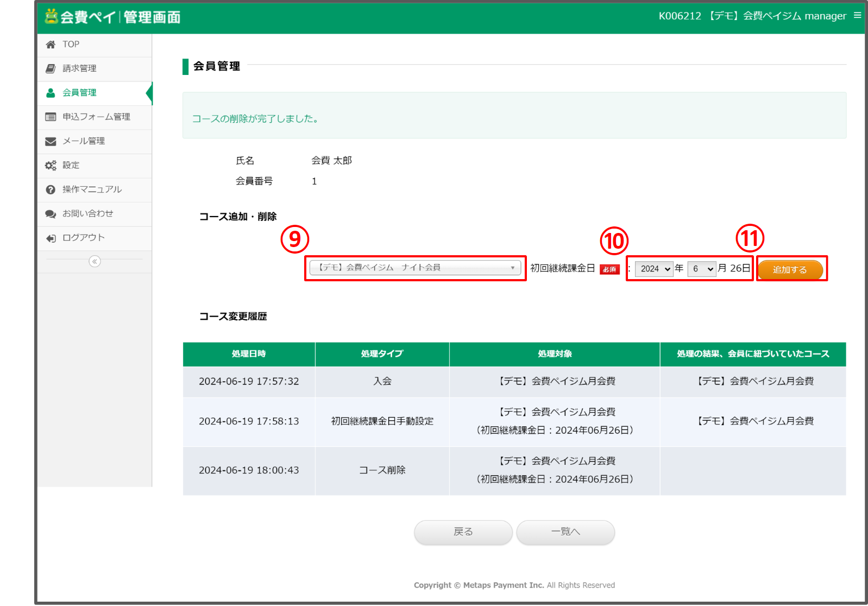Click the 操作マニュアル question mark icon
This screenshot has height=606, width=868.
tap(51, 190)
